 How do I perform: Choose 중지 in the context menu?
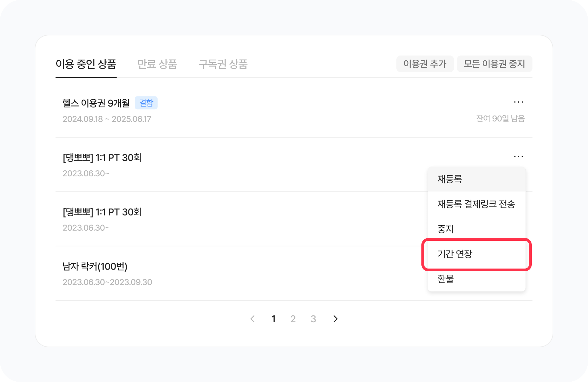446,229
